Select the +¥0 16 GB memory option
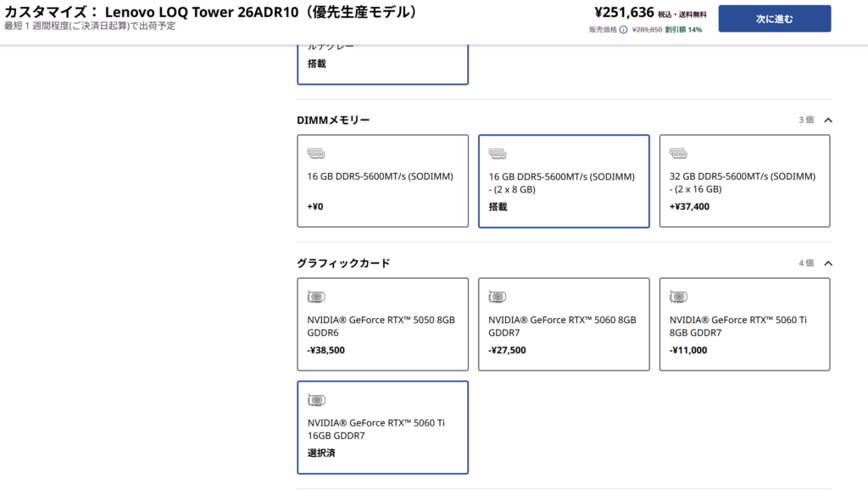Viewport: 868px width, 490px height. [x=382, y=181]
